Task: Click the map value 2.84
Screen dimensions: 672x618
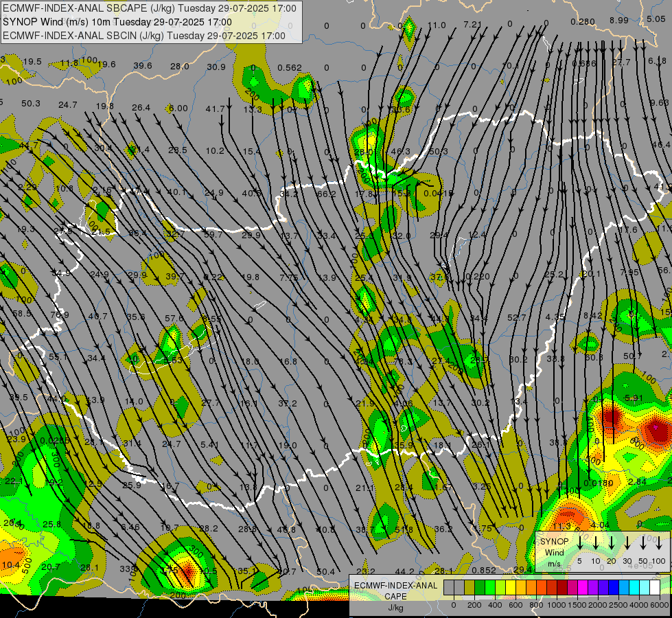Action: click(x=637, y=481)
